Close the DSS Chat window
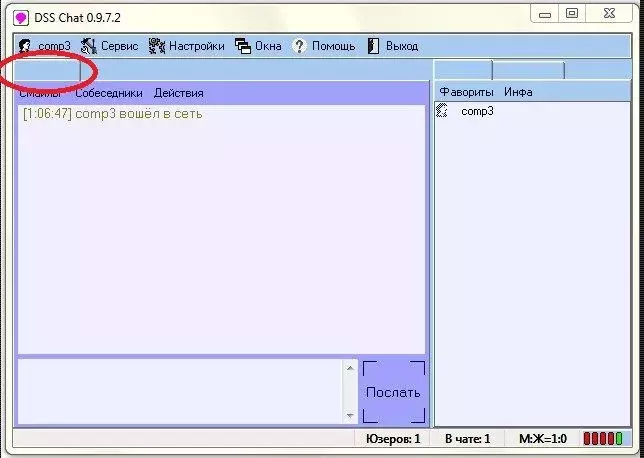This screenshot has width=644, height=458. pyautogui.click(x=609, y=14)
